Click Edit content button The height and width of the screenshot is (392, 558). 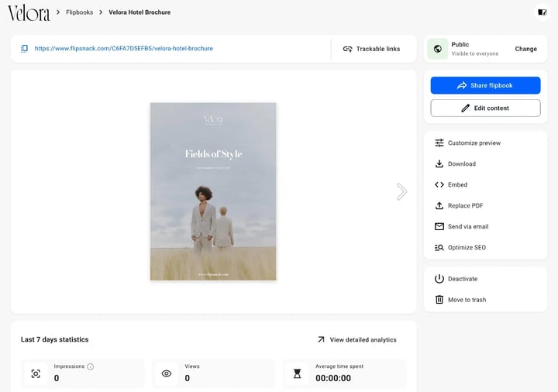pos(485,108)
